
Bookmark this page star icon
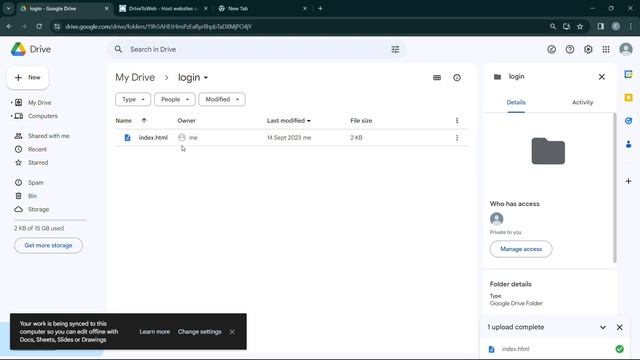[580, 27]
